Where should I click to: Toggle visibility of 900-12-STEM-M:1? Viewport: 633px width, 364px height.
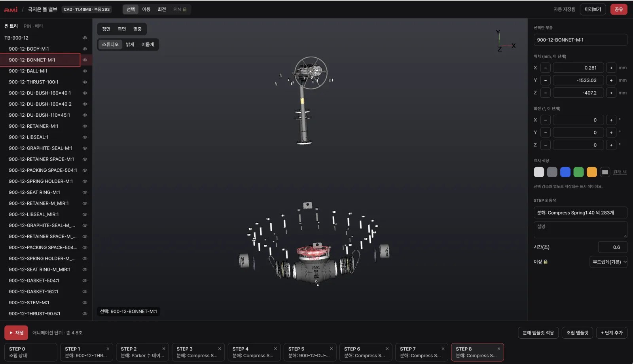[85, 303]
